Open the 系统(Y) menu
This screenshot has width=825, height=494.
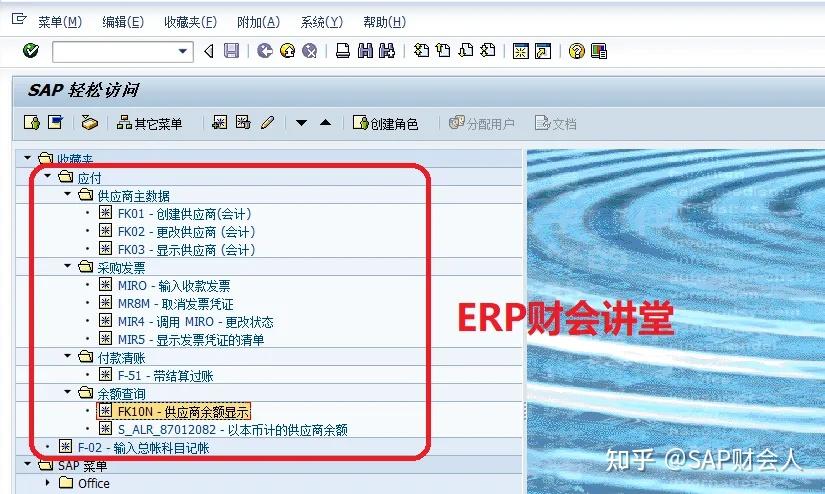[x=321, y=22]
